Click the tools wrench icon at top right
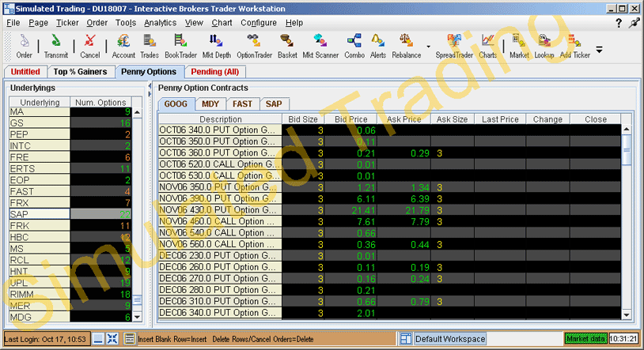This screenshot has width=644, height=350. click(635, 23)
